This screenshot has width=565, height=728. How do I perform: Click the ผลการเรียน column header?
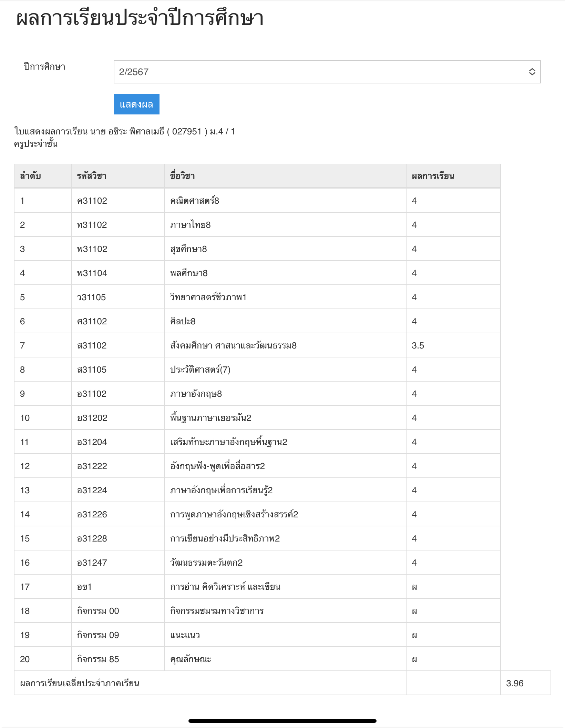(433, 176)
